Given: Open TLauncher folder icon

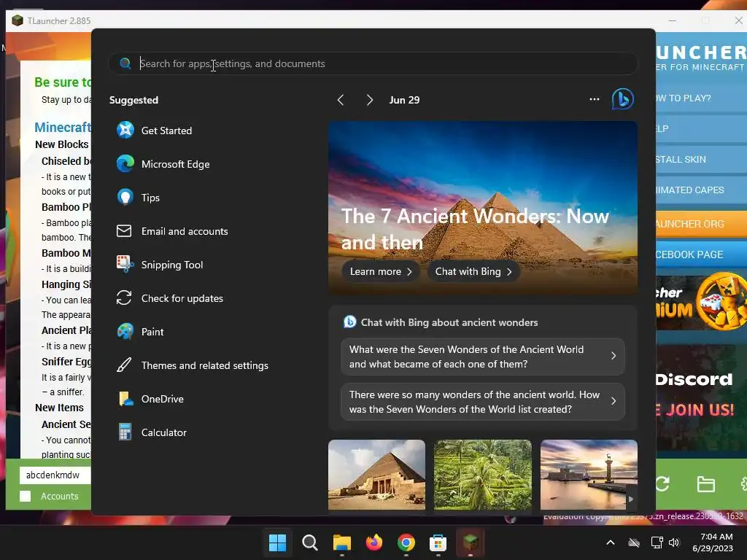Looking at the screenshot, I should click(705, 484).
